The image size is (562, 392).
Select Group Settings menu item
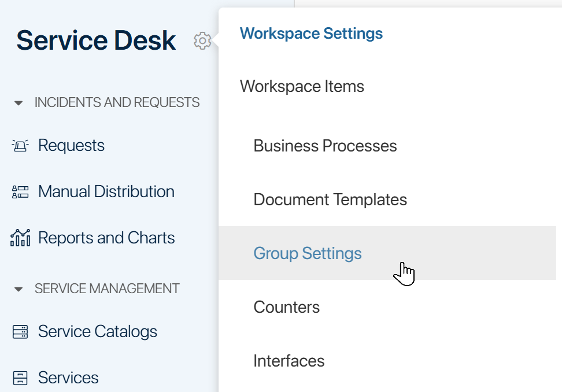point(387,253)
